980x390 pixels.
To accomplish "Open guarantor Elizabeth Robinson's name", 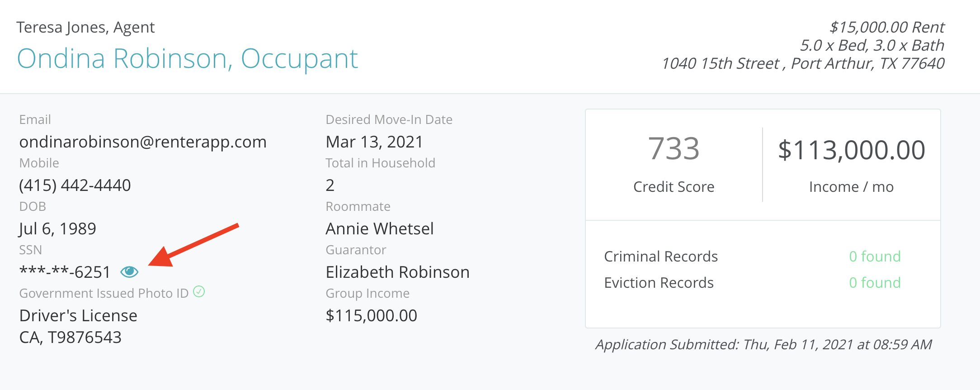I will pos(397,272).
